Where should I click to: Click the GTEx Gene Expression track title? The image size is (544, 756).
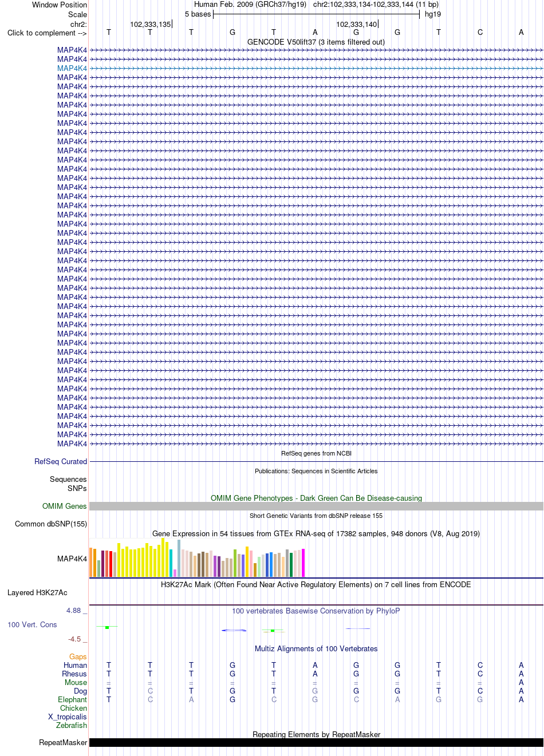coord(316,533)
